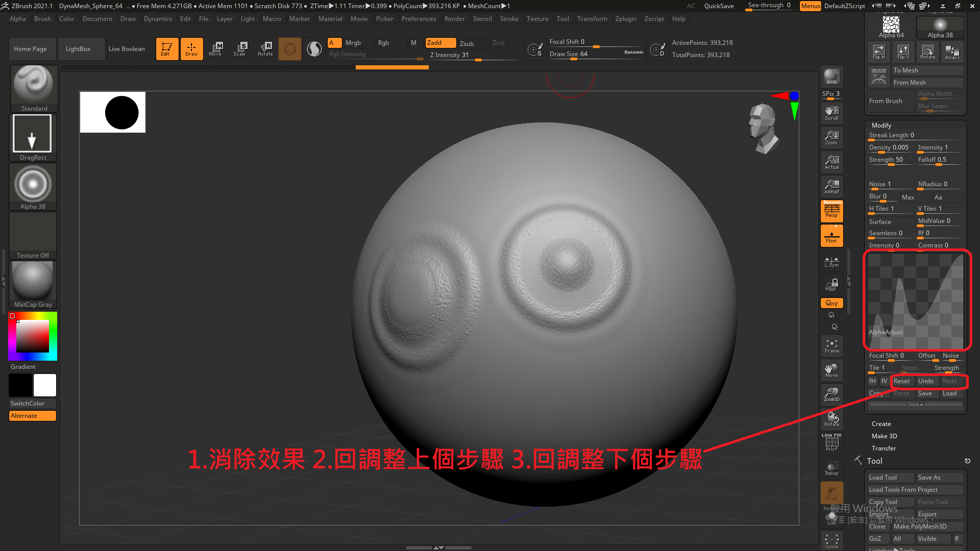Select the Scale tool icon

pos(239,48)
